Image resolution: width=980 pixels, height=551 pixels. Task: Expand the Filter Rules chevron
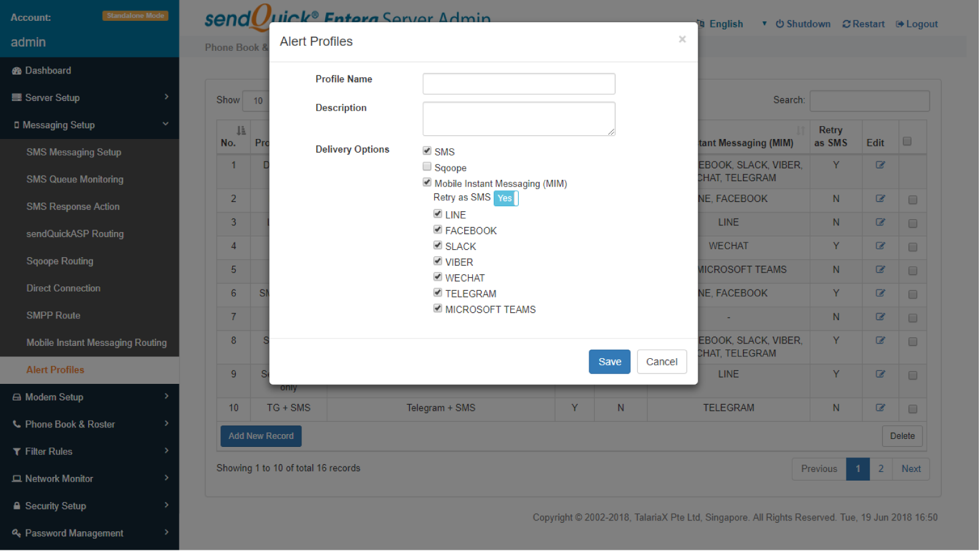click(x=166, y=451)
